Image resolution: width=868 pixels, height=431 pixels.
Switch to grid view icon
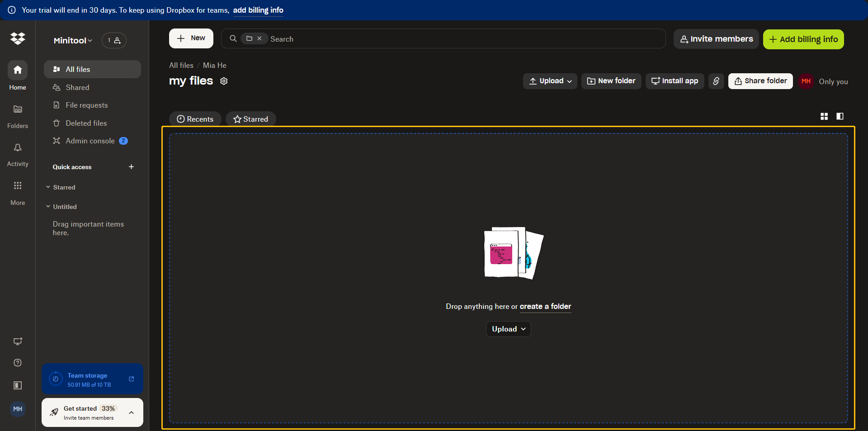[x=824, y=116]
